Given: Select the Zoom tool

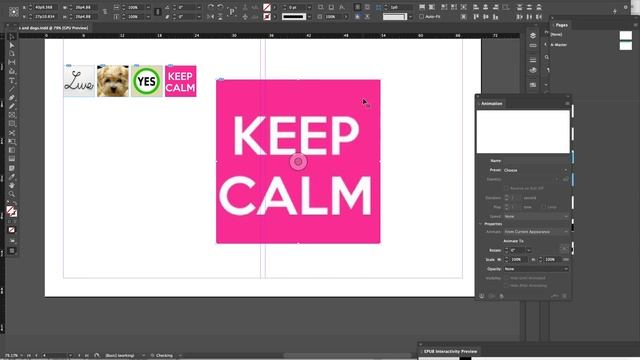Looking at the screenshot, I should (12, 194).
